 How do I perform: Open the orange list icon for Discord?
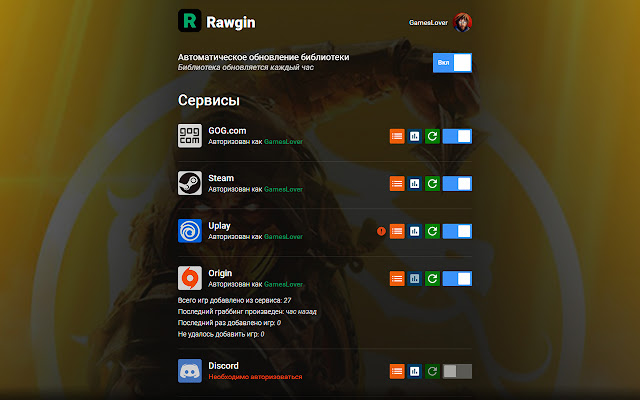tap(397, 371)
